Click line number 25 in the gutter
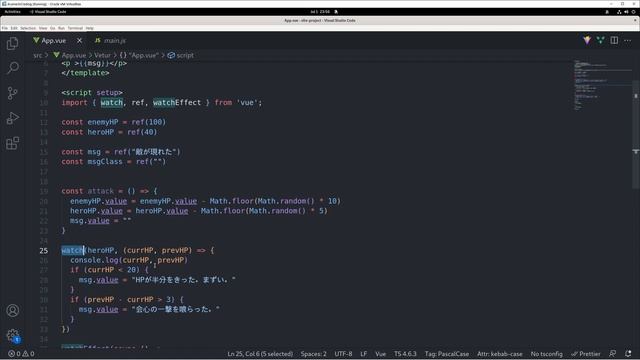The width and height of the screenshot is (640, 360). point(44,251)
